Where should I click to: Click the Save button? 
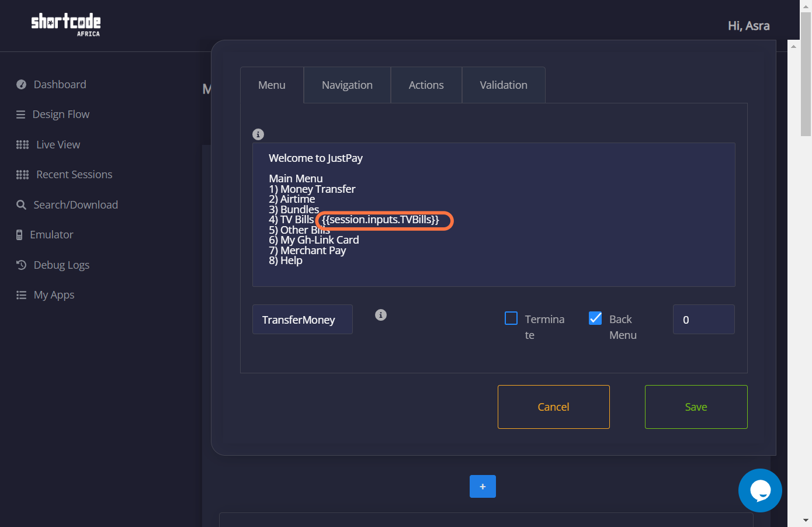(696, 407)
